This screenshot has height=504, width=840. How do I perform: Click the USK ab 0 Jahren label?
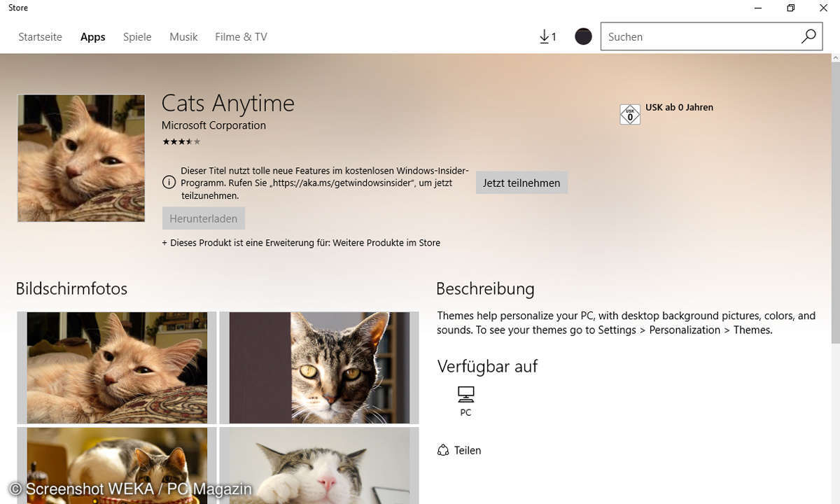[x=679, y=107]
